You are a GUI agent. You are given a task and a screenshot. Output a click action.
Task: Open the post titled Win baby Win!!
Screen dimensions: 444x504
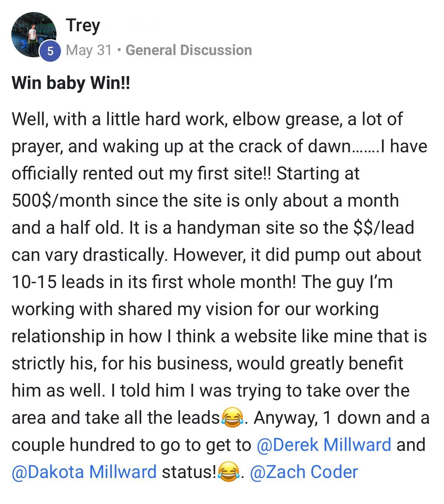tap(71, 83)
